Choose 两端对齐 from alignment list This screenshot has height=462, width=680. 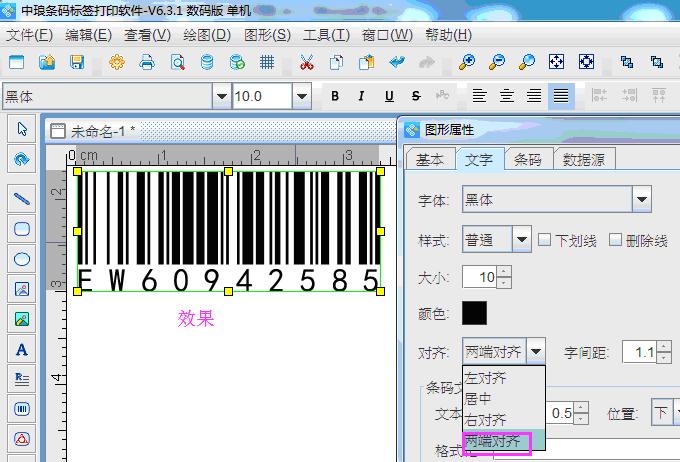click(x=503, y=441)
